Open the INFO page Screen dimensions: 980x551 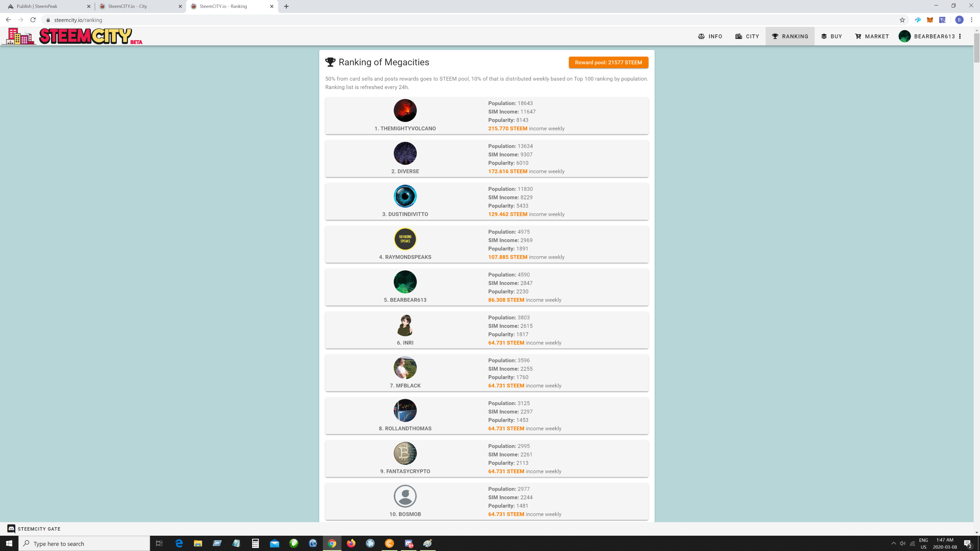coord(710,36)
